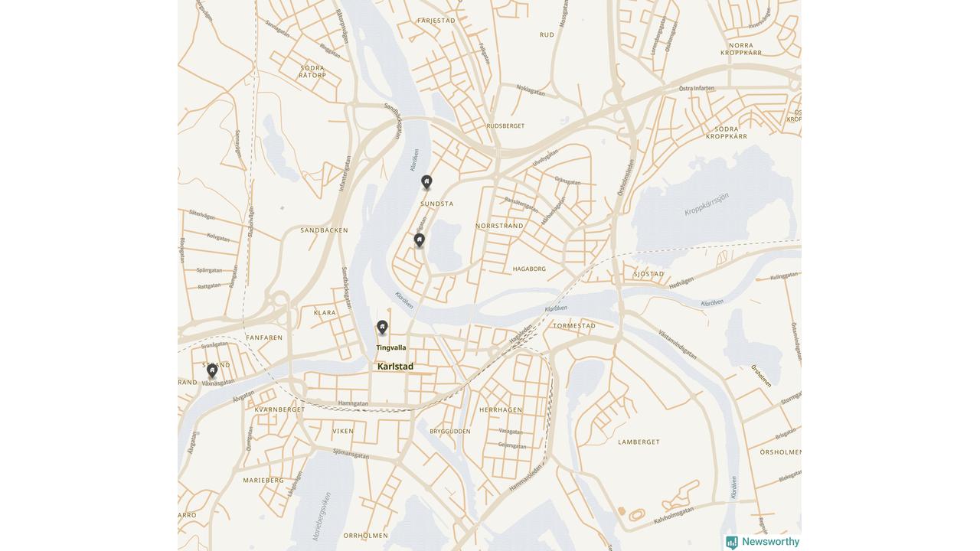Viewport: 980px width, 551px height.
Task: Click the Färjestad label at top
Action: click(436, 21)
